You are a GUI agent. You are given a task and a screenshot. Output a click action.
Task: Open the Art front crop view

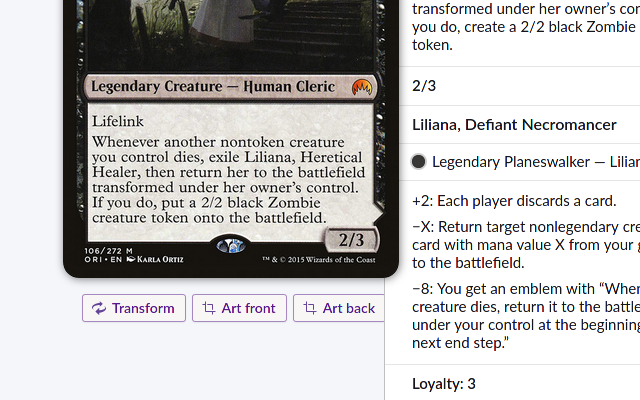239,308
